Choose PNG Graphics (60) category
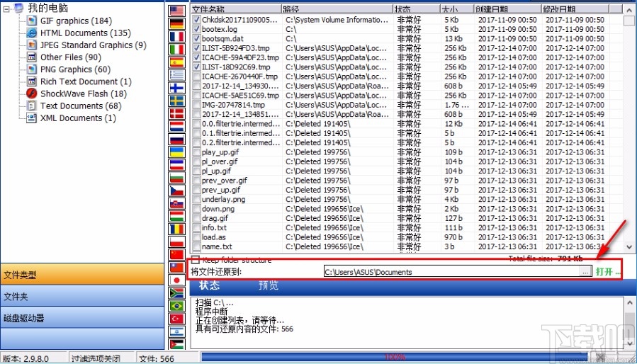The image size is (637, 364). [x=76, y=69]
